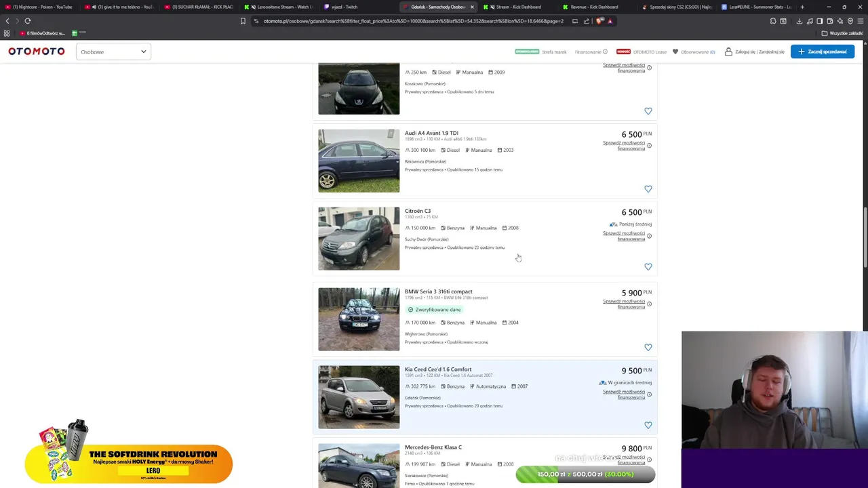Switch to Nightcore - Poison YouTube tab

point(41,7)
